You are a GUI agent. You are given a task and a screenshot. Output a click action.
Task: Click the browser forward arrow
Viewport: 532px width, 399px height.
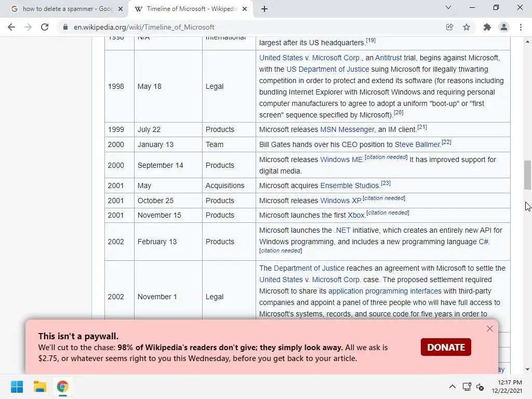(28, 27)
